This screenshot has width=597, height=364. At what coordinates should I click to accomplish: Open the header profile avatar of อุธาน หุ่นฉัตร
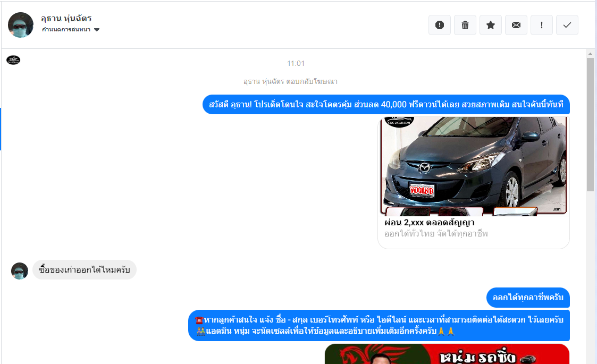tap(21, 25)
